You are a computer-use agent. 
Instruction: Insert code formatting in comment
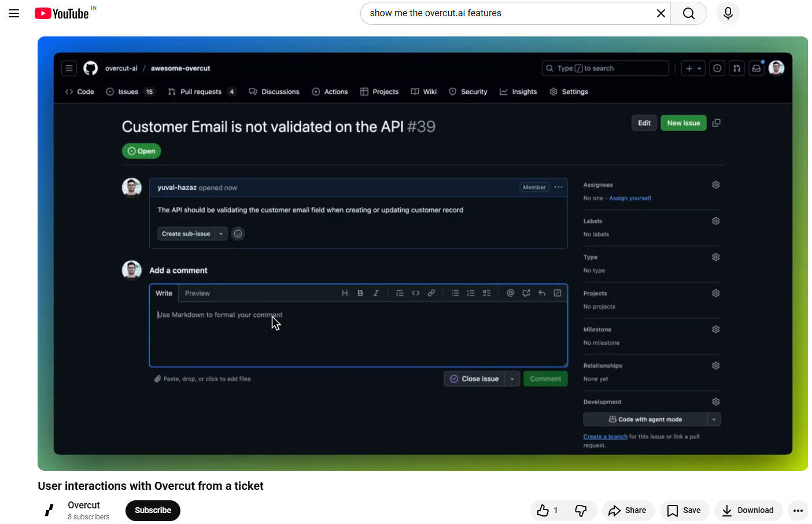pyautogui.click(x=415, y=293)
